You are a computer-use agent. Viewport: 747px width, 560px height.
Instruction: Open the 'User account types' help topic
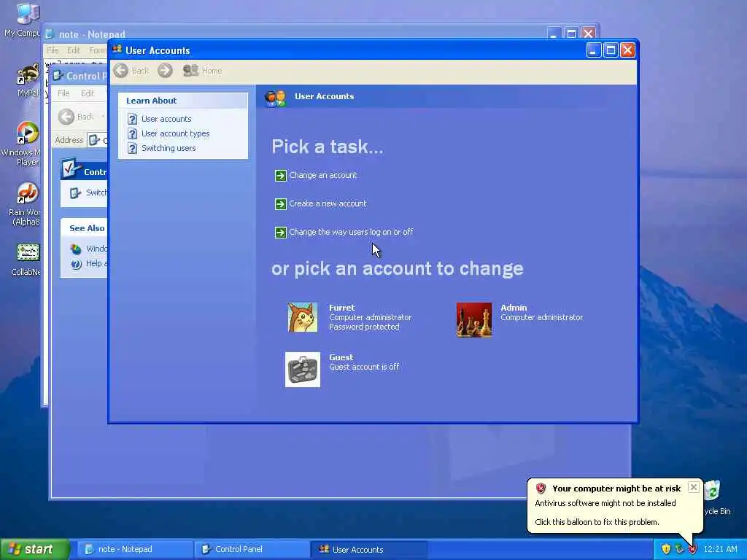pos(175,134)
